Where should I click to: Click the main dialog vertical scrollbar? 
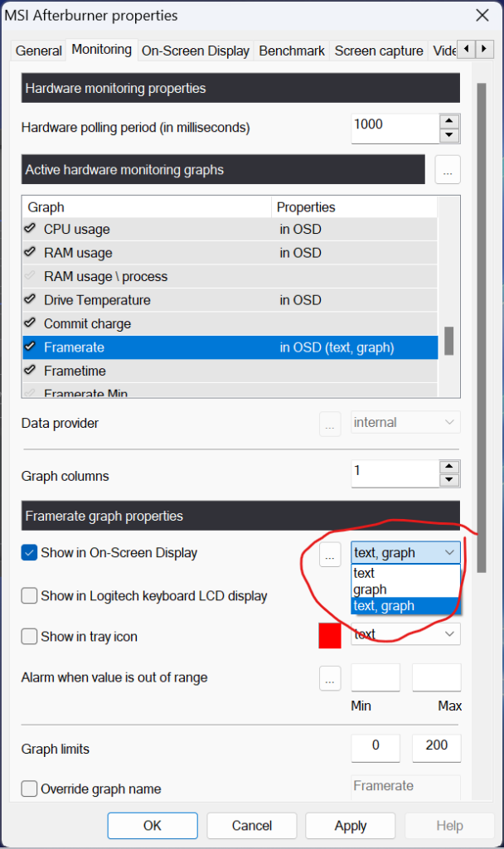coord(482,327)
